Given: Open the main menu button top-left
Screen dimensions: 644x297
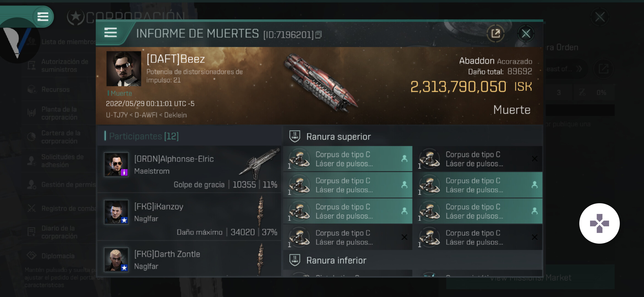Looking at the screenshot, I should coord(43,17).
